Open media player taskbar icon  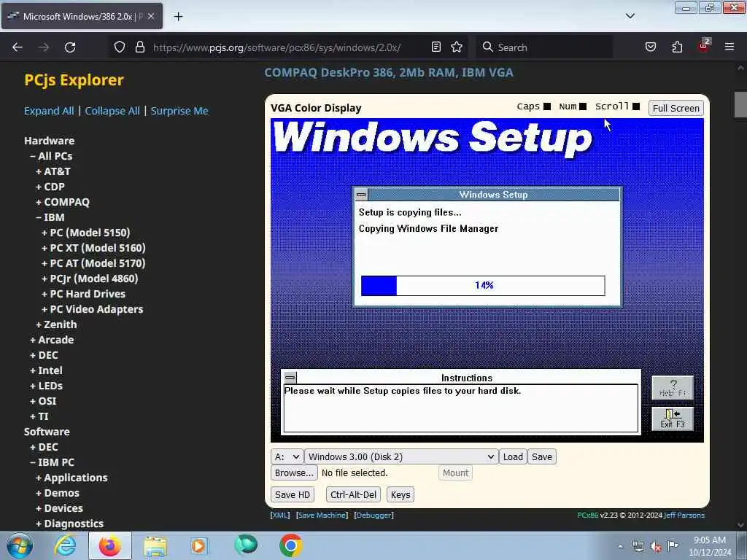199,545
